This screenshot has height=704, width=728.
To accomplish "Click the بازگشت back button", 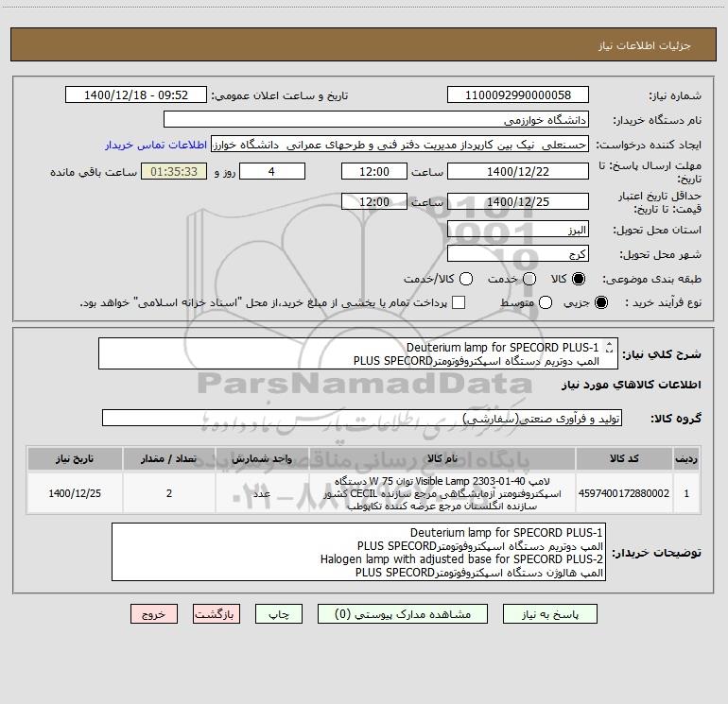I will pos(217,614).
